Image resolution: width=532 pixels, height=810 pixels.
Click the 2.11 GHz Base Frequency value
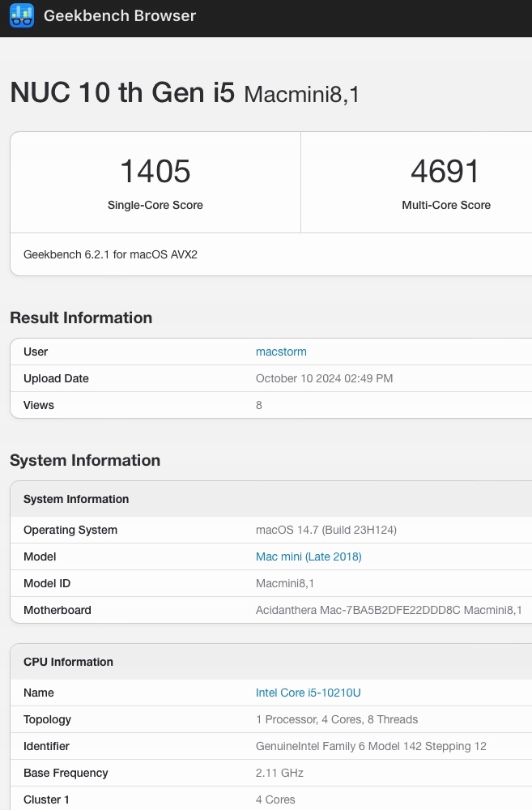[x=279, y=773]
